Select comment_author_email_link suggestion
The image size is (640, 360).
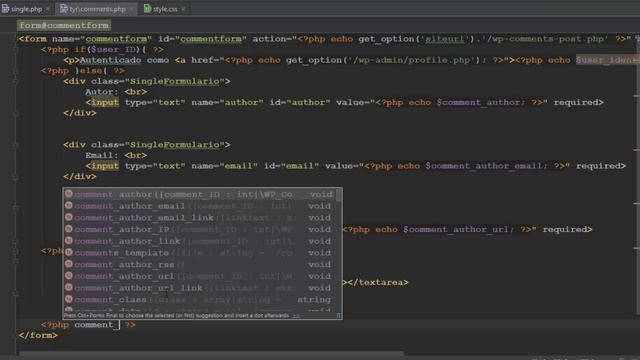pyautogui.click(x=199, y=218)
